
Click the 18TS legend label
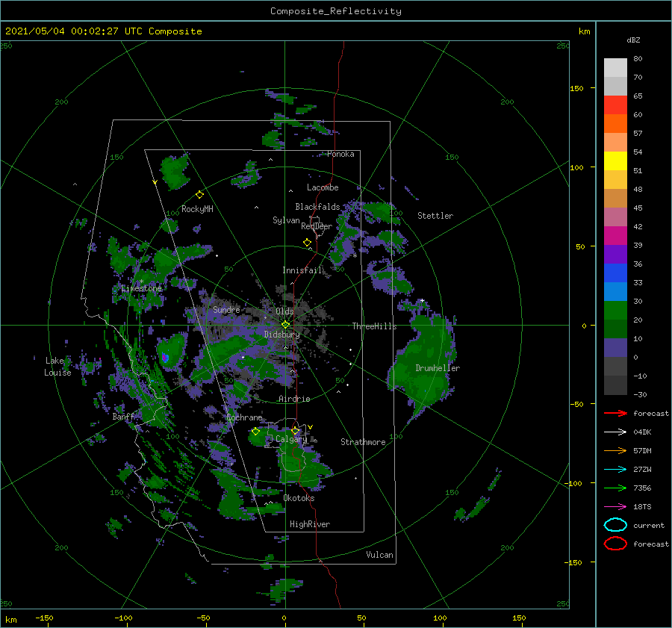(x=642, y=507)
